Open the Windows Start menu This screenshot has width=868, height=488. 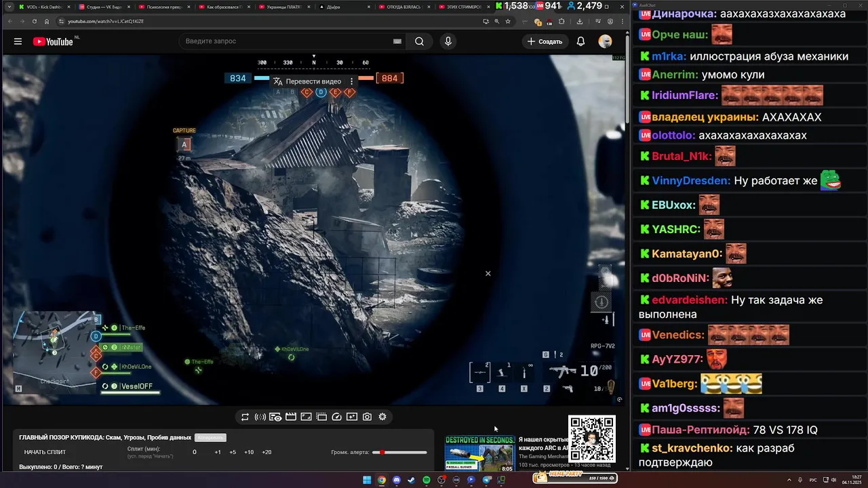(x=367, y=480)
